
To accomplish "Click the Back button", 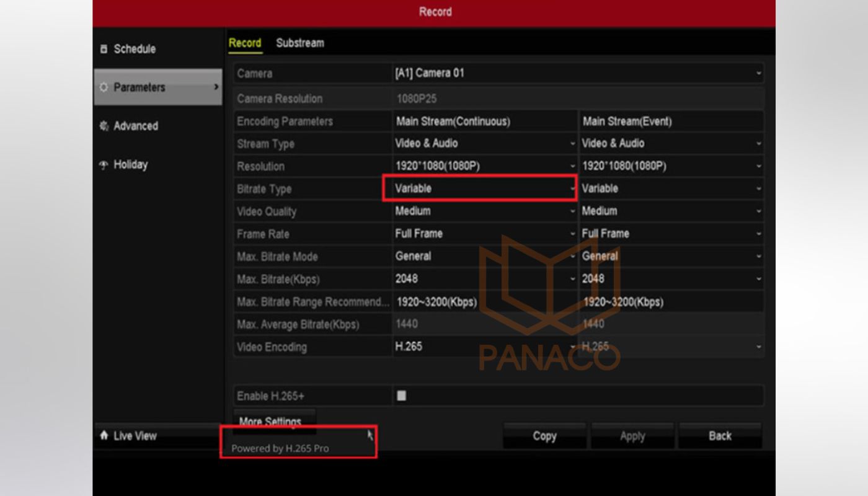I will point(720,436).
